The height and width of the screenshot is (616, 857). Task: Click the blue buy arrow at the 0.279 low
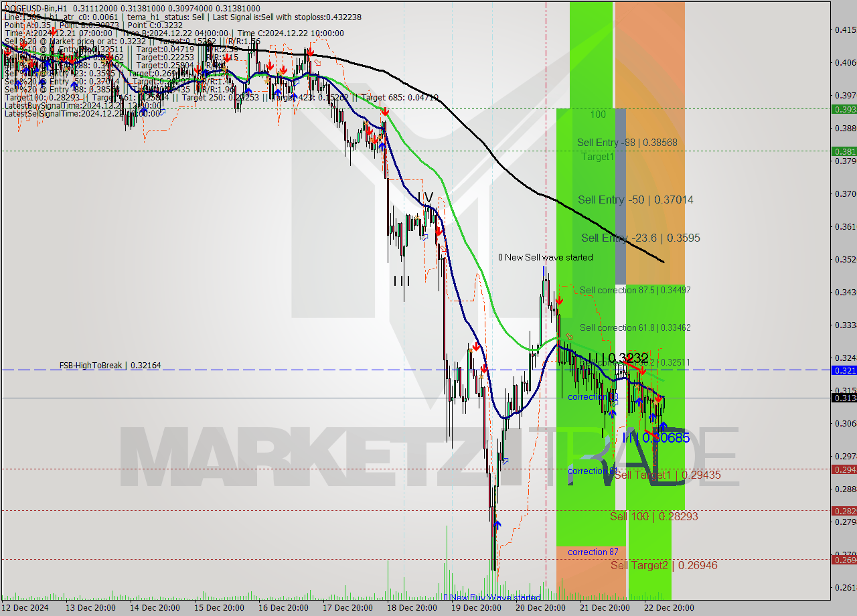click(497, 524)
